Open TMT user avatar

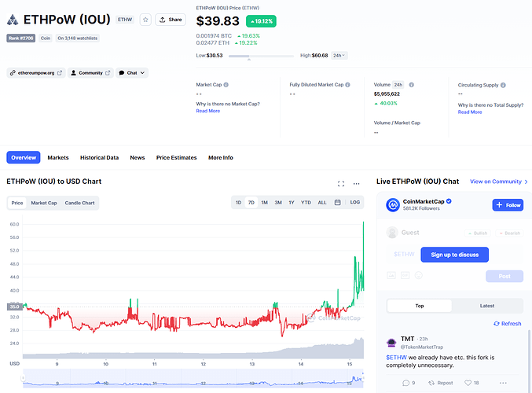pyautogui.click(x=391, y=343)
